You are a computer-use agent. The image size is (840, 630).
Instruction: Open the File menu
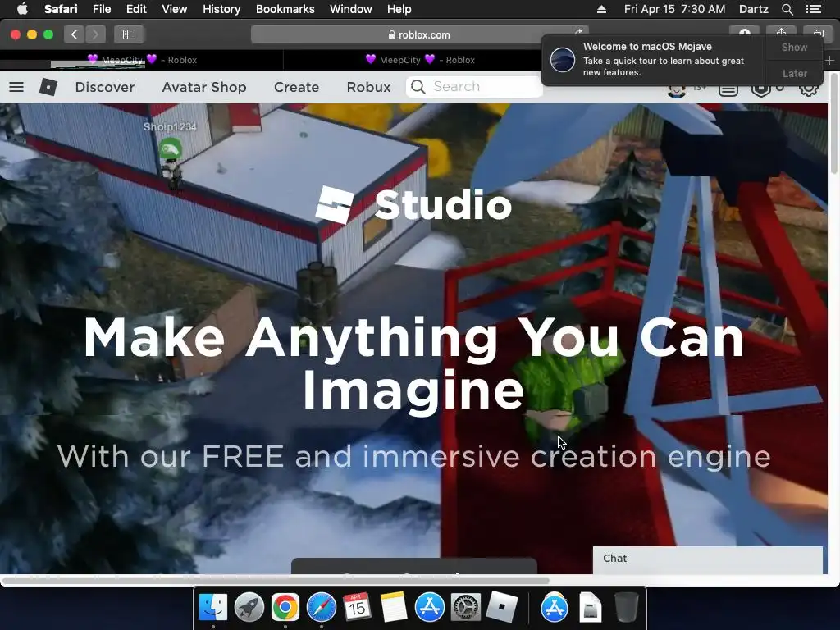point(102,9)
